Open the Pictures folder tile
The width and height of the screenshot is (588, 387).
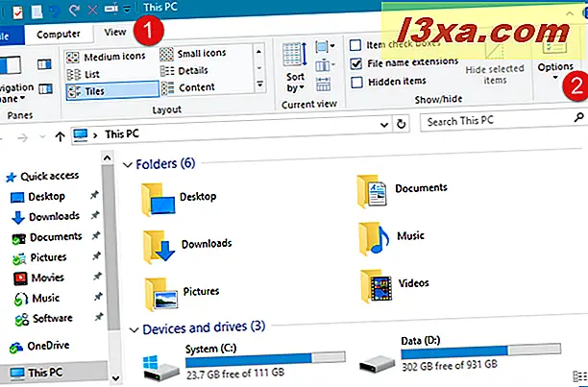point(182,294)
